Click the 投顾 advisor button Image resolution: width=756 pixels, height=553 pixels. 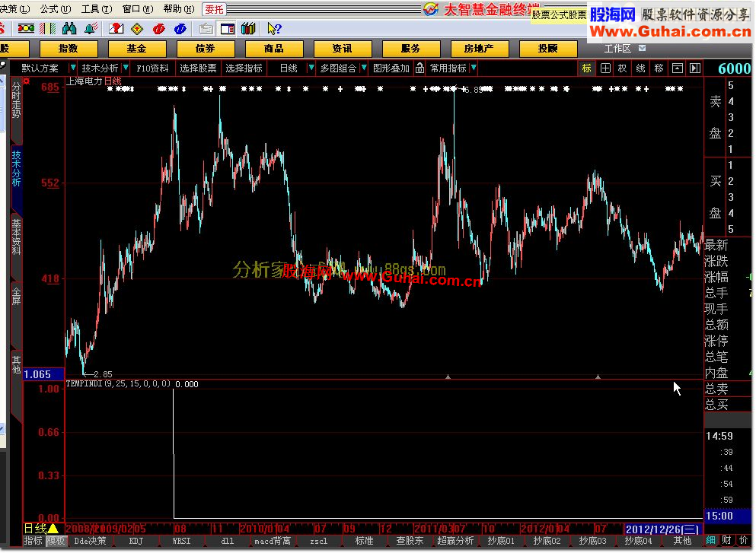pyautogui.click(x=547, y=49)
